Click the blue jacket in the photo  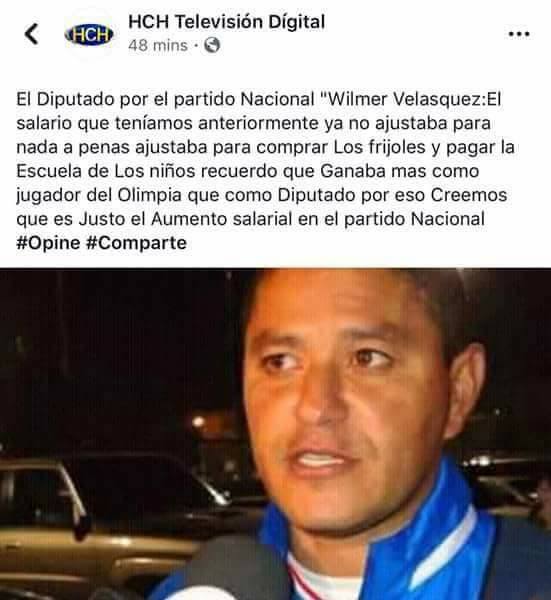coord(421,543)
